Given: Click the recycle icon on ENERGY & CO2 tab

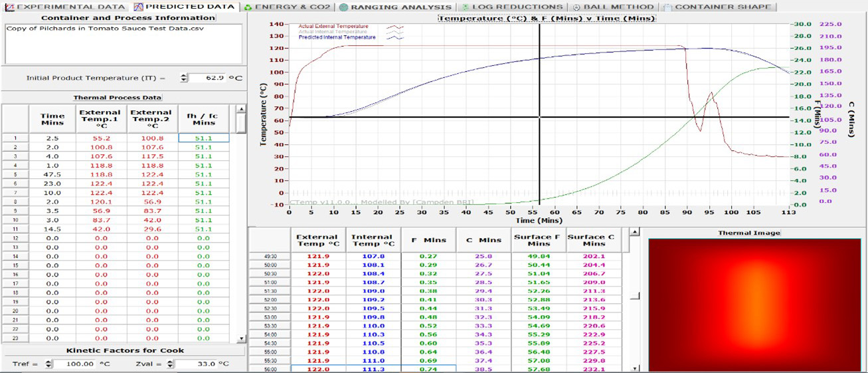Looking at the screenshot, I should click(x=247, y=7).
